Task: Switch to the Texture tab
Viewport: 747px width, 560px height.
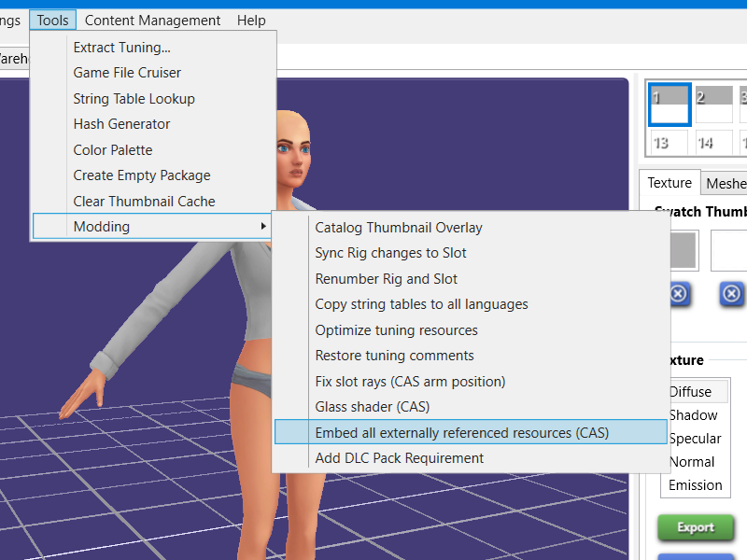Action: click(x=669, y=183)
